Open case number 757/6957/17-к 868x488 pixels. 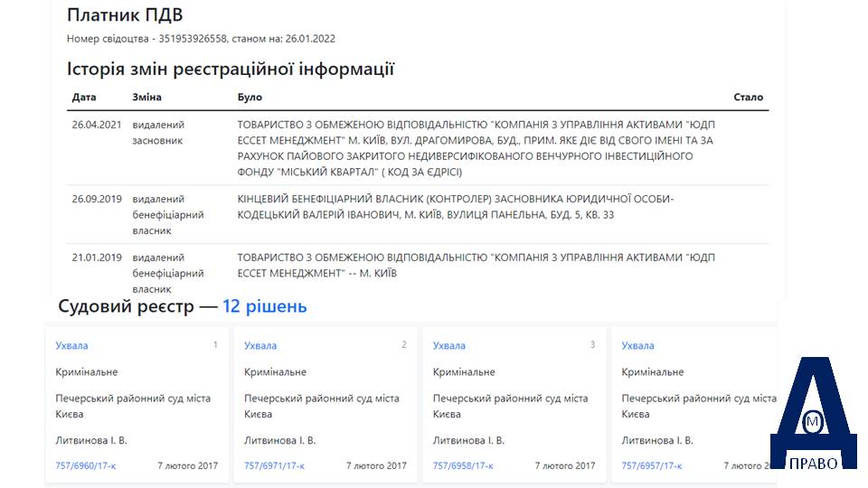pyautogui.click(x=652, y=466)
